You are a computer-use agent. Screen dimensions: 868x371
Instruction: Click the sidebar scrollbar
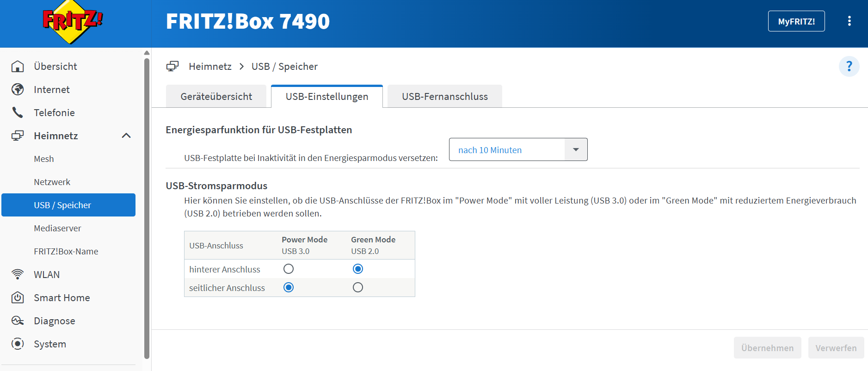click(x=147, y=208)
